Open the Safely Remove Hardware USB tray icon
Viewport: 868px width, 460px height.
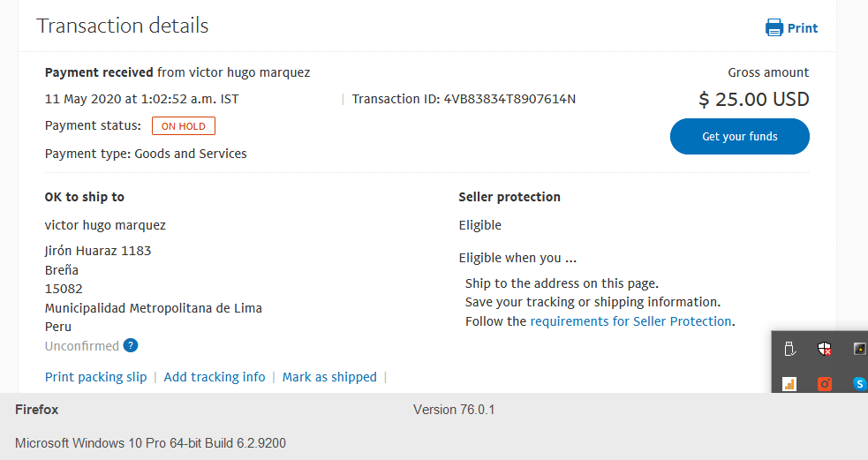pyautogui.click(x=789, y=349)
